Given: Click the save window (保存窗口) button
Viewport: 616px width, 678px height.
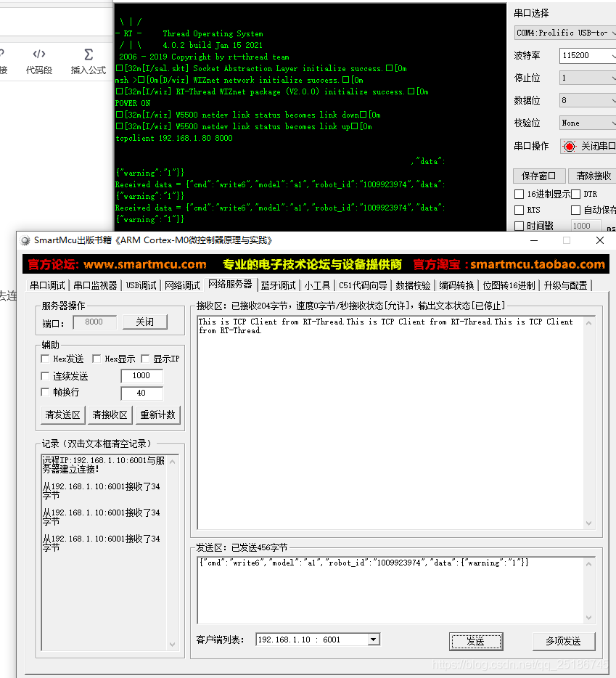Looking at the screenshot, I should [x=538, y=176].
